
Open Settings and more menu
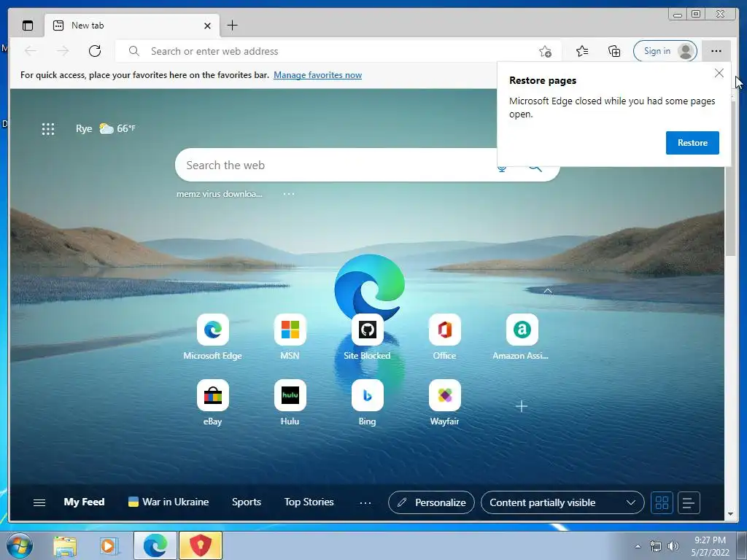click(716, 51)
